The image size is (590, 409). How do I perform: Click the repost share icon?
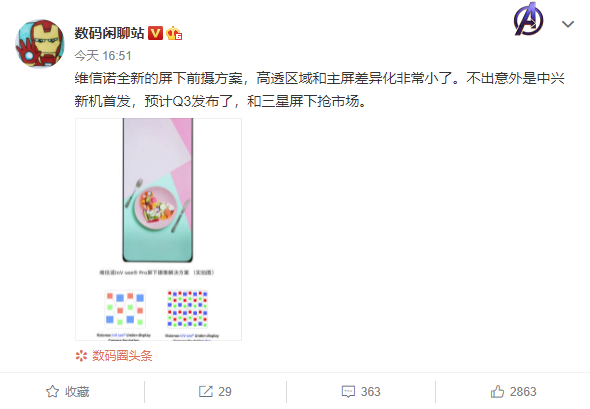(205, 392)
